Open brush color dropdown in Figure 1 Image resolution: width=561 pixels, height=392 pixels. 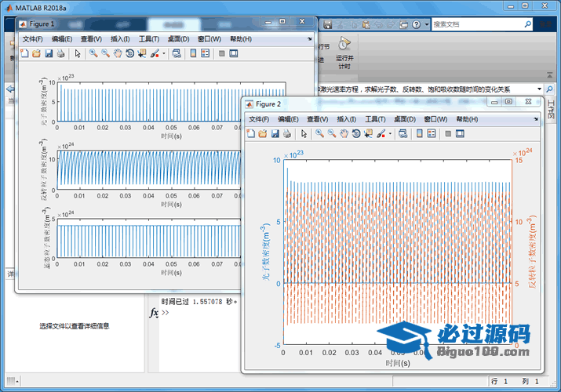point(164,53)
